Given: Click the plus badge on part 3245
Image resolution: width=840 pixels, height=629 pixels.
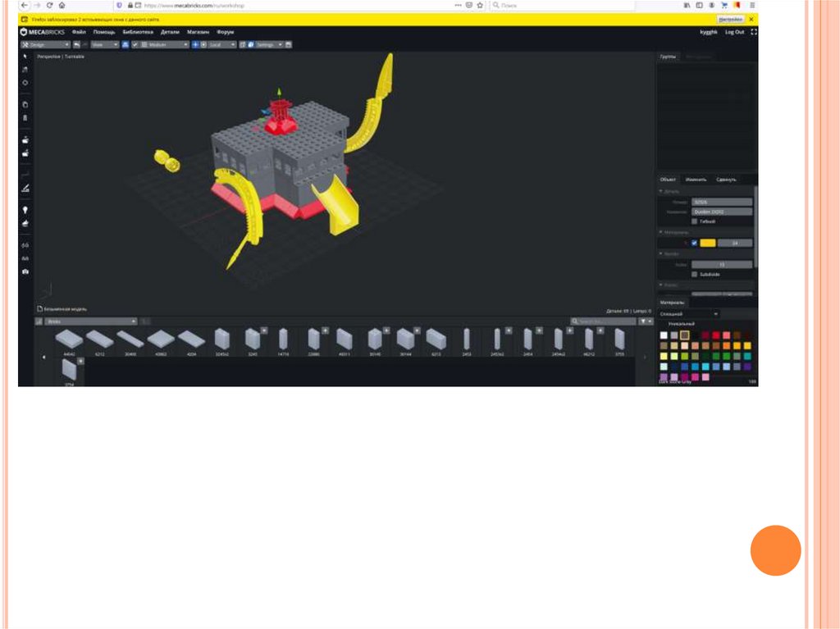Looking at the screenshot, I should 264,330.
